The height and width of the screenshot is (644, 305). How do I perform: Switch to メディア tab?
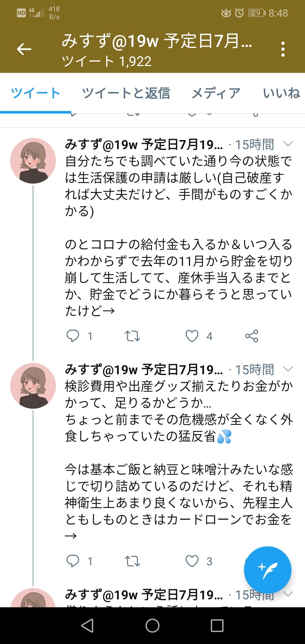point(216,93)
